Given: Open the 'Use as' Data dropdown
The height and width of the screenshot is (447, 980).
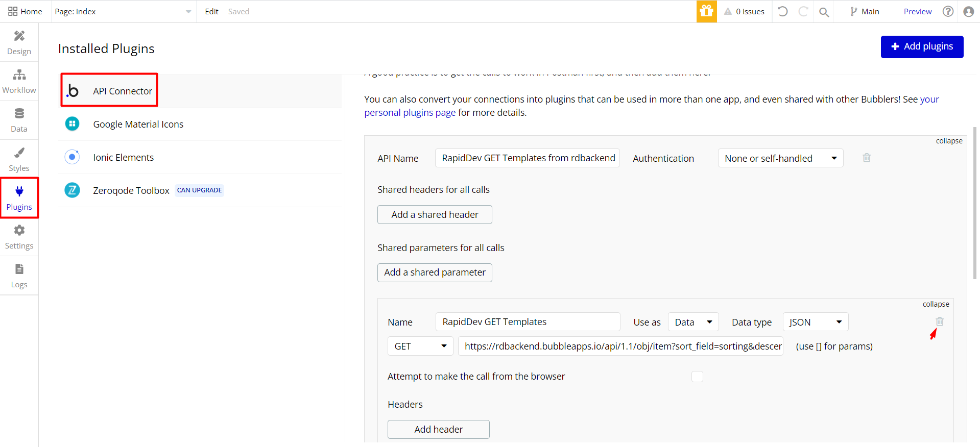Looking at the screenshot, I should pos(693,322).
